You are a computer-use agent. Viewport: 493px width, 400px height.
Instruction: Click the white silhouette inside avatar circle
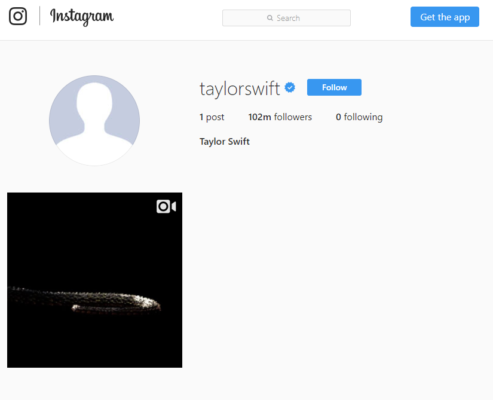(x=94, y=124)
